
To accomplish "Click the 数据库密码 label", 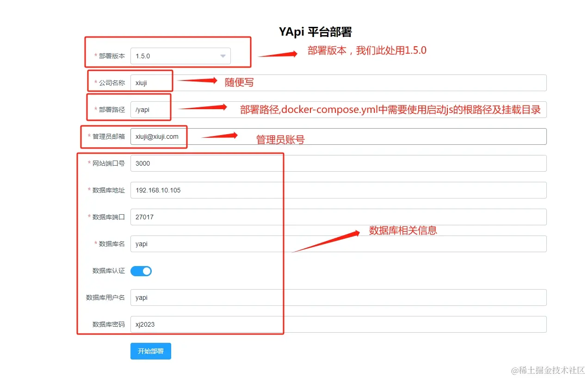I will 108,324.
